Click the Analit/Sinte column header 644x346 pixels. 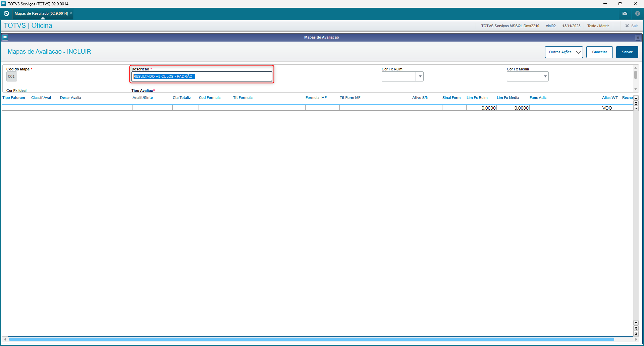pyautogui.click(x=143, y=98)
